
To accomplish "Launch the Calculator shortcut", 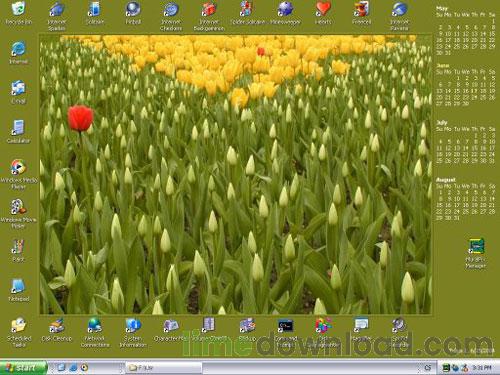I will [18, 131].
